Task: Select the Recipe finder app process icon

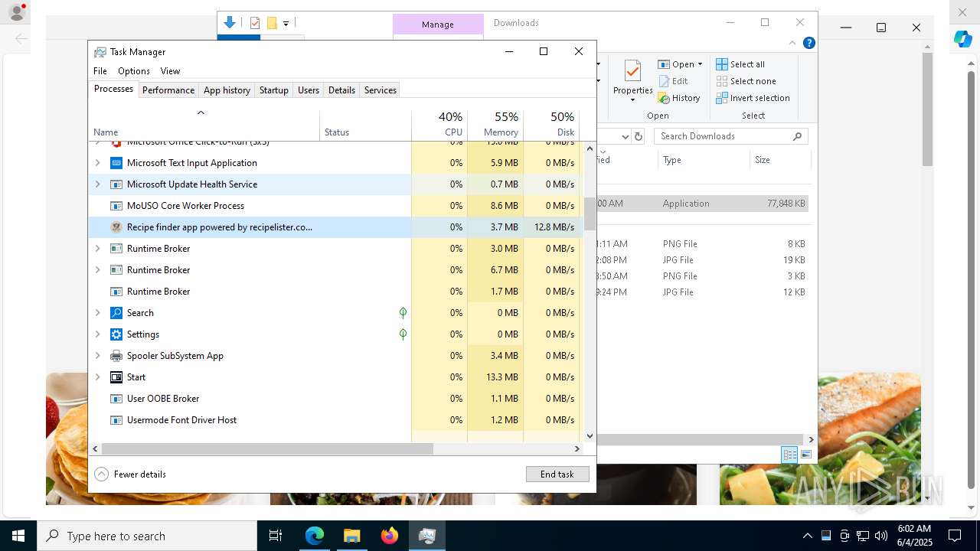Action: pos(116,227)
